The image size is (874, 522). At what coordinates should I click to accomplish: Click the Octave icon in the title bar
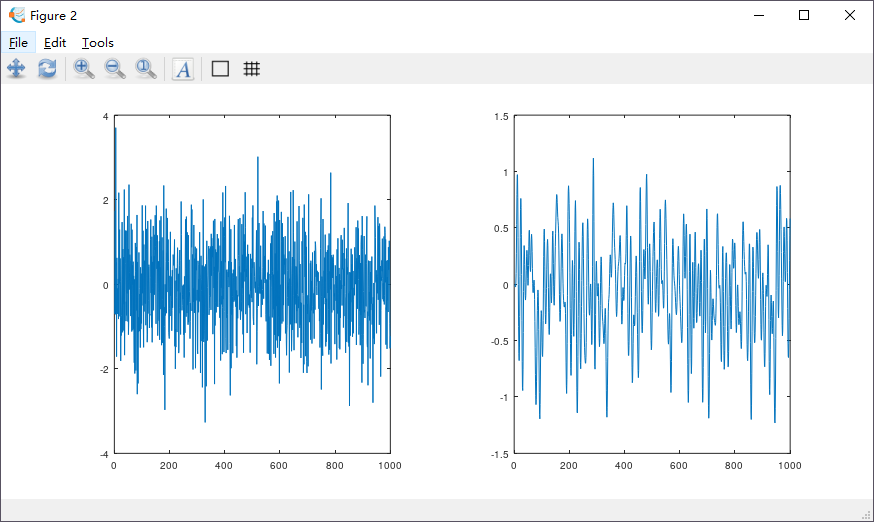[17, 15]
